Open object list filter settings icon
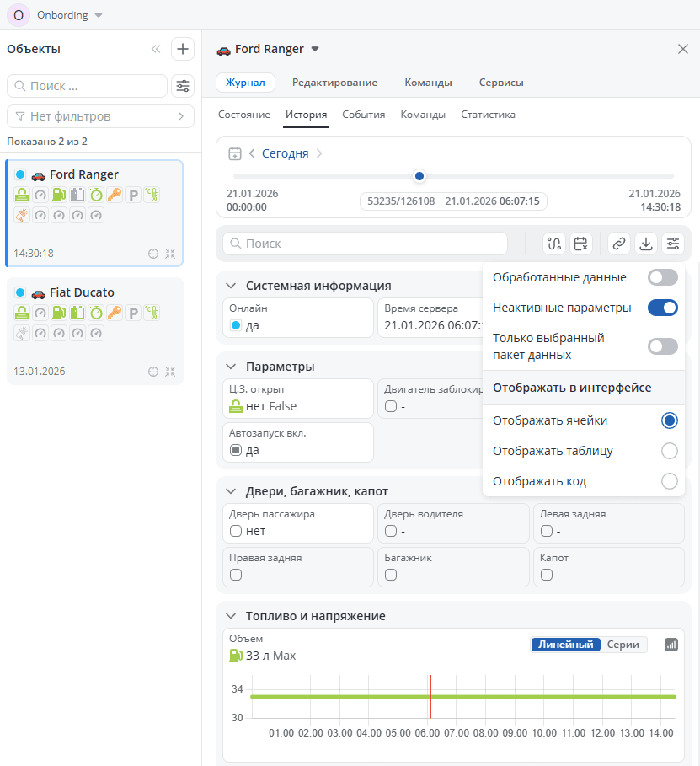 tap(182, 85)
